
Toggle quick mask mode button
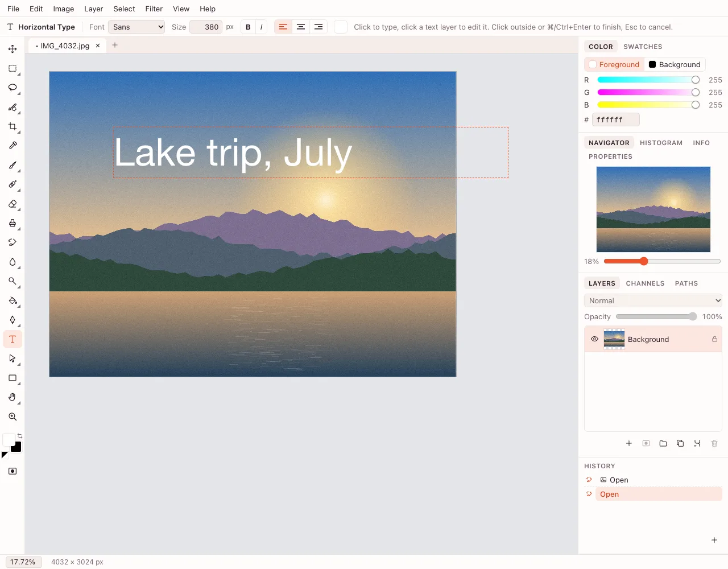13,471
